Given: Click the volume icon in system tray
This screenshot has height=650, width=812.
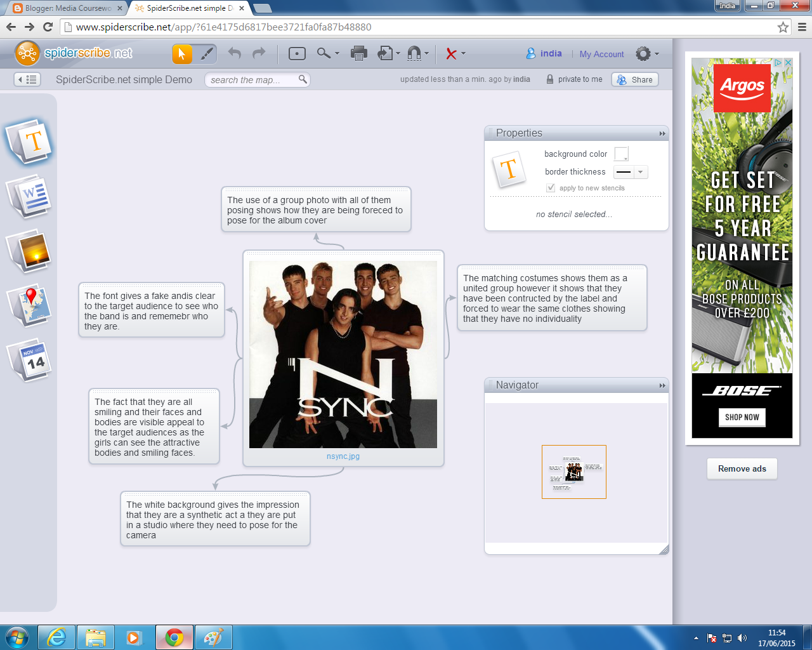Looking at the screenshot, I should point(742,638).
